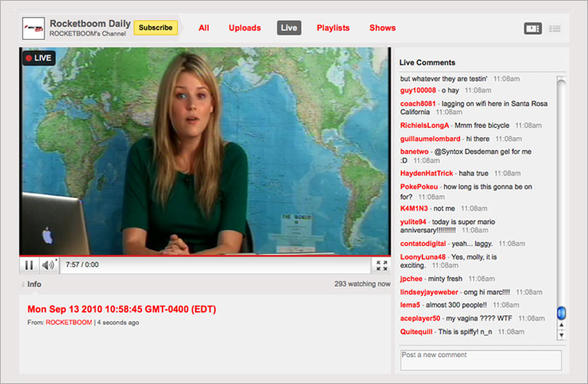The image size is (588, 384).
Task: Pause the live video
Action: coord(29,265)
